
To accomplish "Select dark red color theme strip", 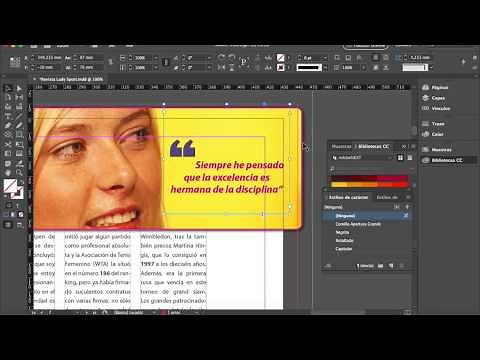I will pyautogui.click(x=369, y=178).
